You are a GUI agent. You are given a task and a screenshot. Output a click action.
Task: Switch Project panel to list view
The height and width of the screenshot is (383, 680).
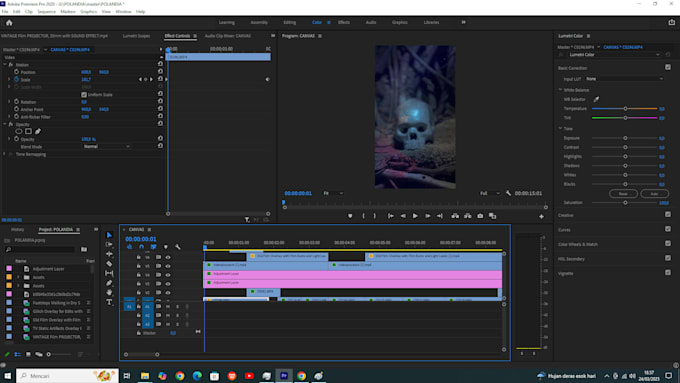(x=17, y=354)
